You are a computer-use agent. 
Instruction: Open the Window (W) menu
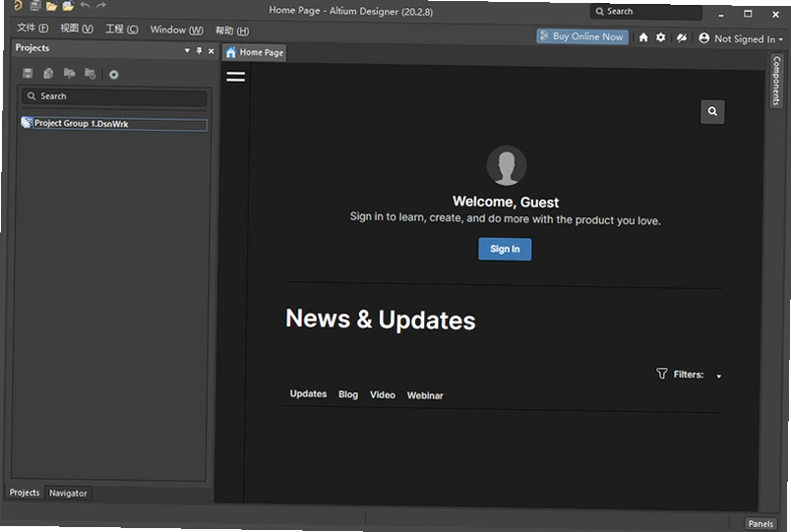click(176, 30)
